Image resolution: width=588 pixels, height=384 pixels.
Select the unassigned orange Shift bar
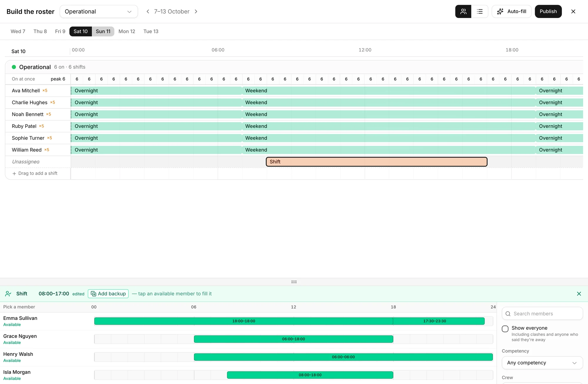[x=377, y=162]
